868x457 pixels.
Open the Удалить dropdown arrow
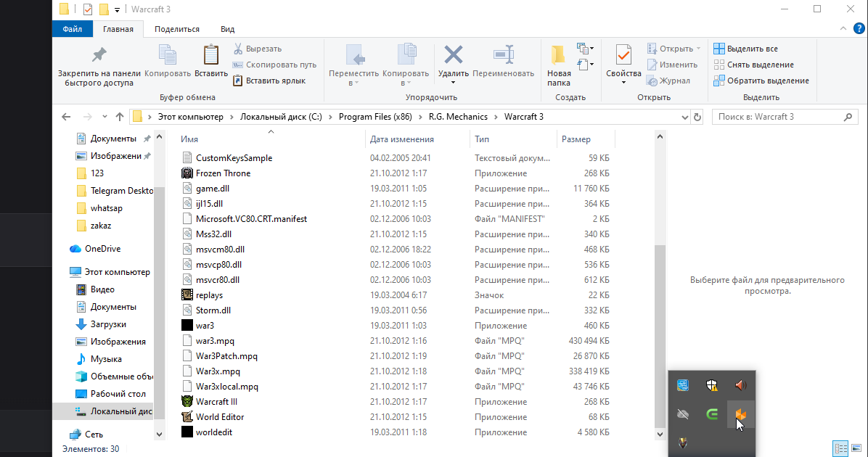pos(454,83)
